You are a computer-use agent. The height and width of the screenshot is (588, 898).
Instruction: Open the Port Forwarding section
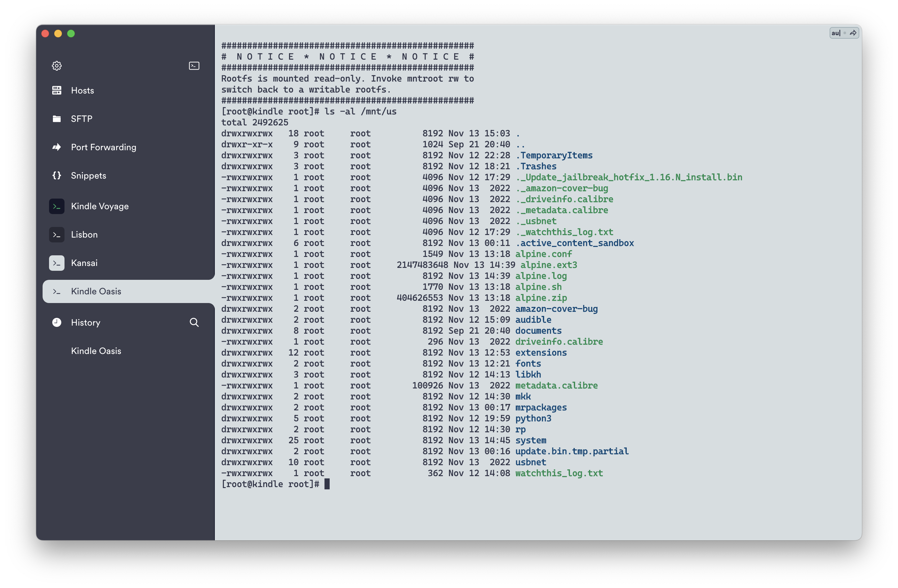[104, 147]
